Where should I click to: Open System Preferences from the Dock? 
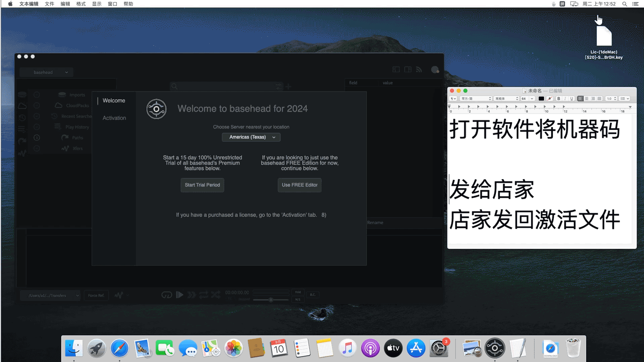coord(438,348)
